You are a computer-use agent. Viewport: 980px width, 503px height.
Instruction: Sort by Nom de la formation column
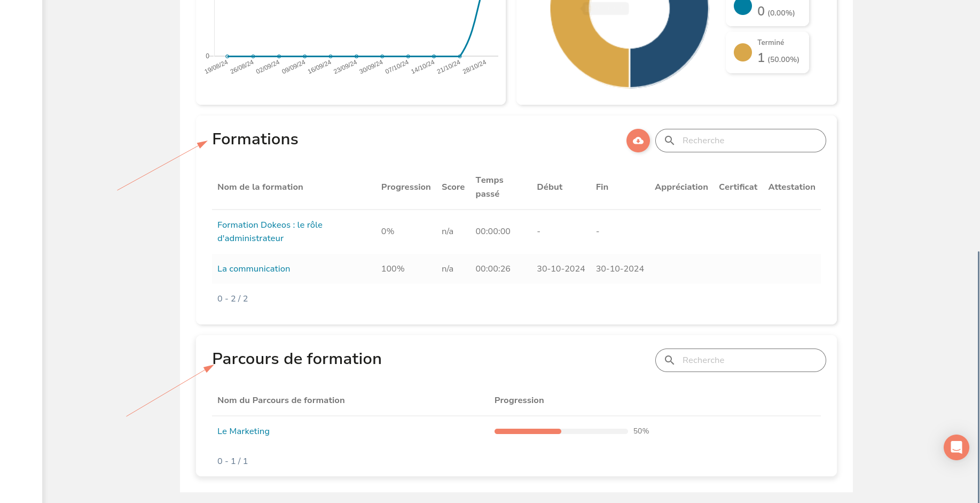(260, 187)
